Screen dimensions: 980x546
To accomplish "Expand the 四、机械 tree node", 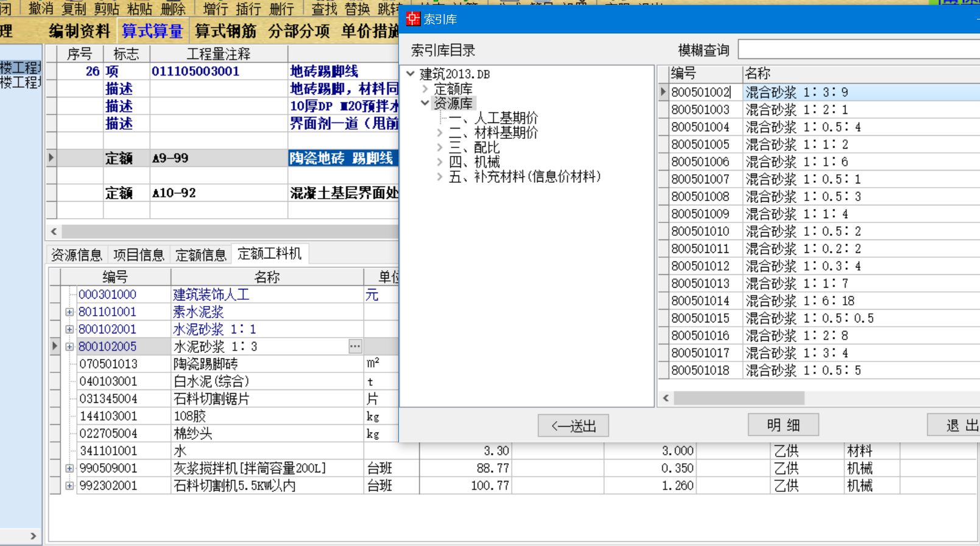I will click(x=440, y=161).
